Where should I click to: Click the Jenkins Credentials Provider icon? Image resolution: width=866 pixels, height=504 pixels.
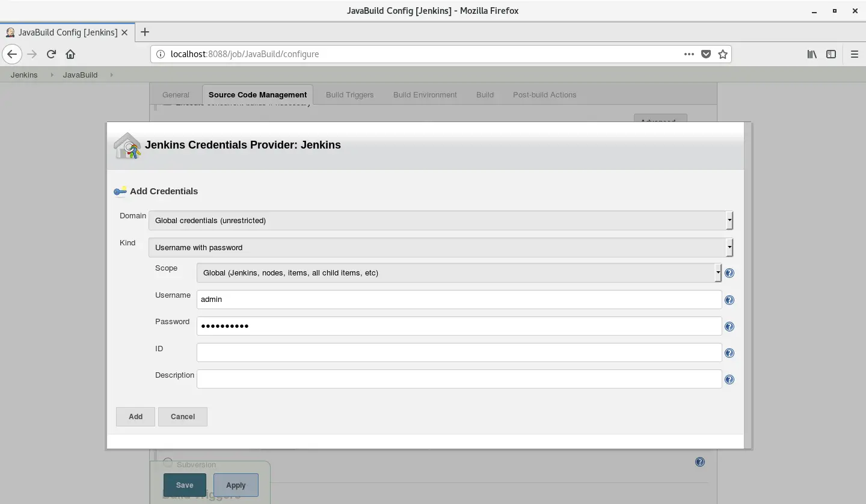tap(127, 146)
